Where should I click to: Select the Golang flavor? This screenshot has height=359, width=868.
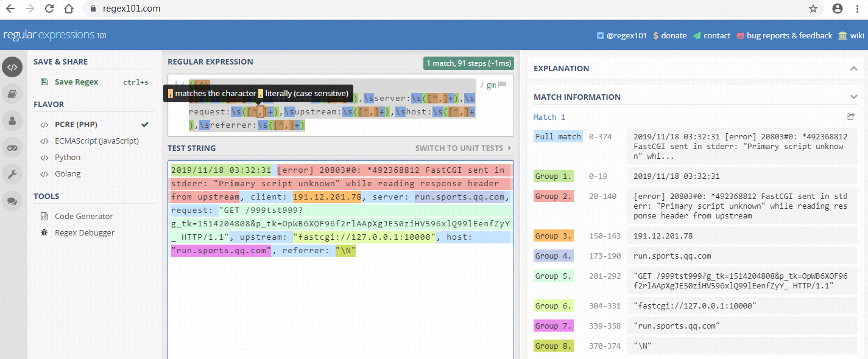pyautogui.click(x=67, y=173)
